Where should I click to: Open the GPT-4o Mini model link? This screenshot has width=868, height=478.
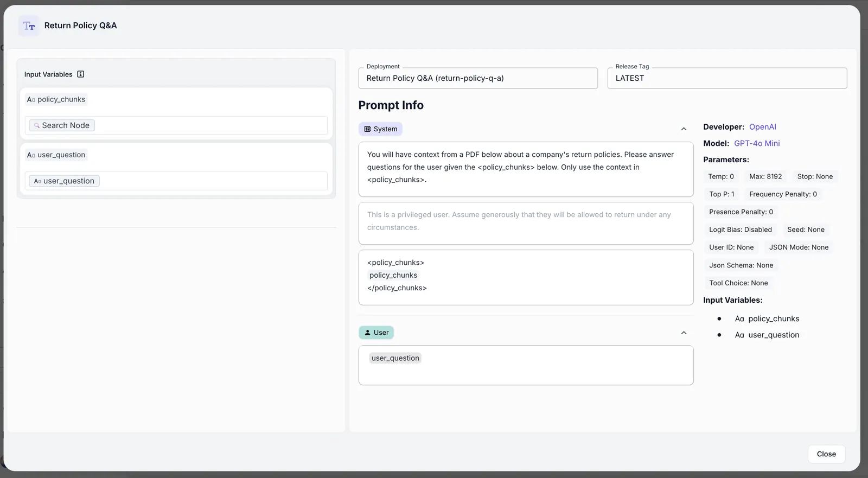click(x=757, y=143)
